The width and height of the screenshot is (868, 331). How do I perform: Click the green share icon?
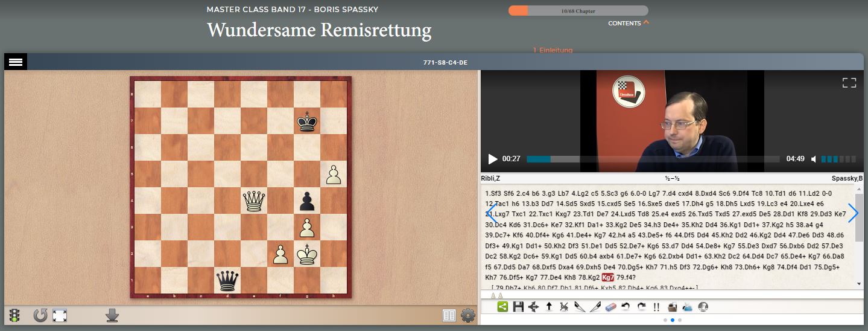click(502, 307)
